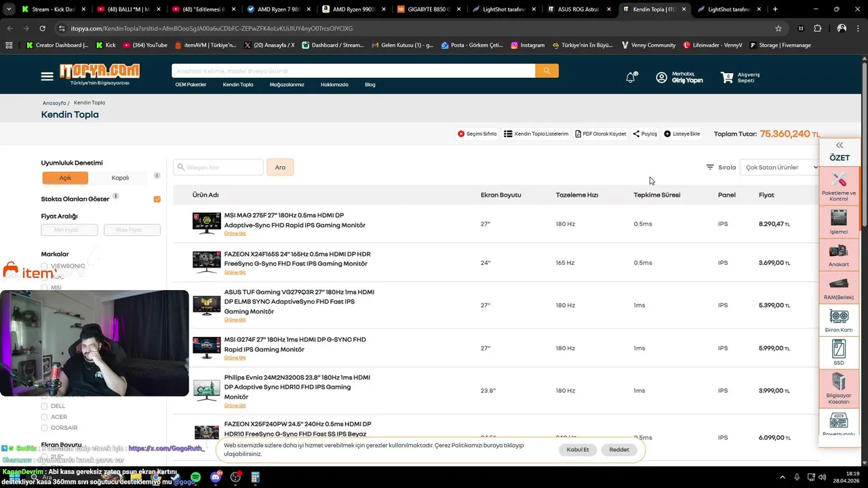Collapse the ÖZET summary panel with double chevron

(840, 145)
